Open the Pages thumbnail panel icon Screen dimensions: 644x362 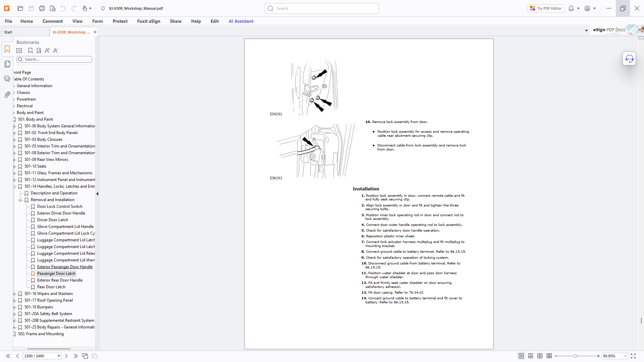pyautogui.click(x=7, y=64)
